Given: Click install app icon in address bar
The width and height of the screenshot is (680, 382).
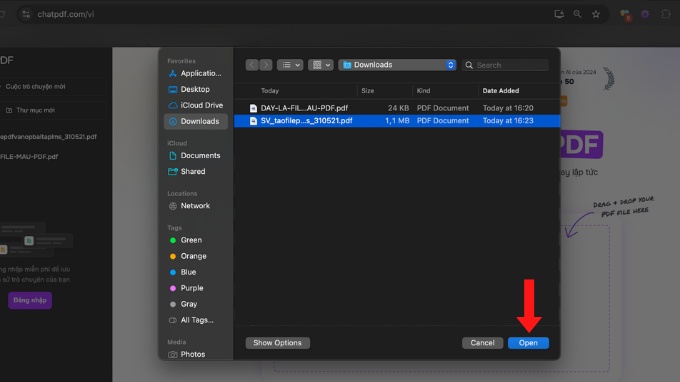Looking at the screenshot, I should point(559,14).
